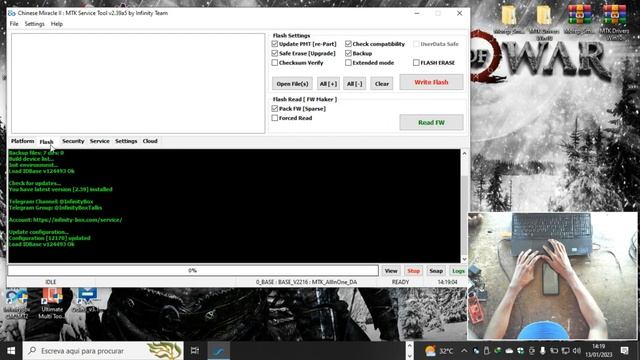Click the taskbar search box
Viewport: 640px width, 360px height.
103,351
